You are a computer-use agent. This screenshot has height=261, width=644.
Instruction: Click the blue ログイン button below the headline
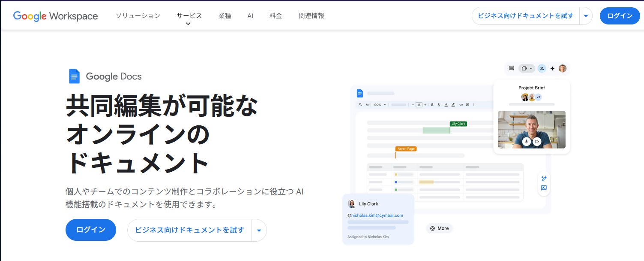tap(91, 230)
